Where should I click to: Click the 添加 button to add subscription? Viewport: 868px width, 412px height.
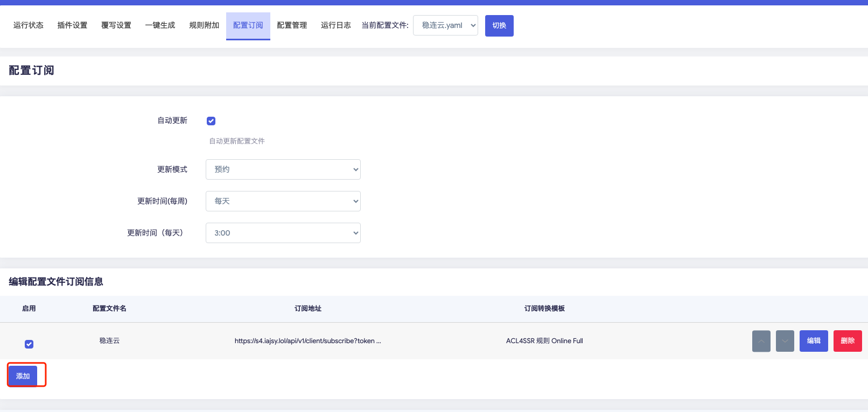click(23, 376)
